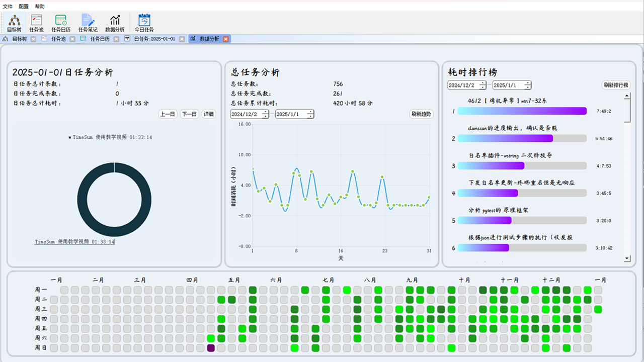644x362 pixels.
Task: Open the 任务池 task pool toolbar icon
Action: coord(36,23)
